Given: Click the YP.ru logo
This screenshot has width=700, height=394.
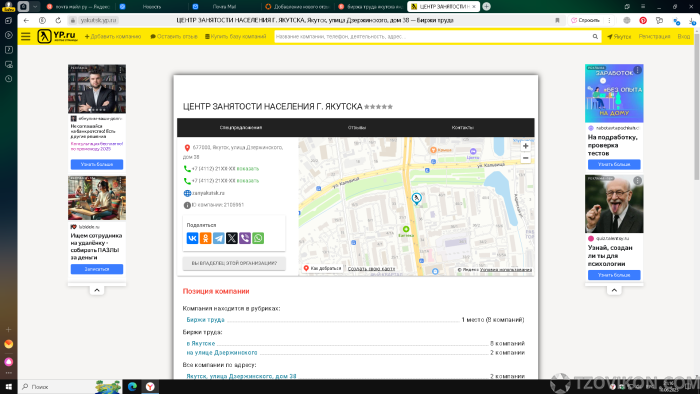Looking at the screenshot, I should (57, 36).
